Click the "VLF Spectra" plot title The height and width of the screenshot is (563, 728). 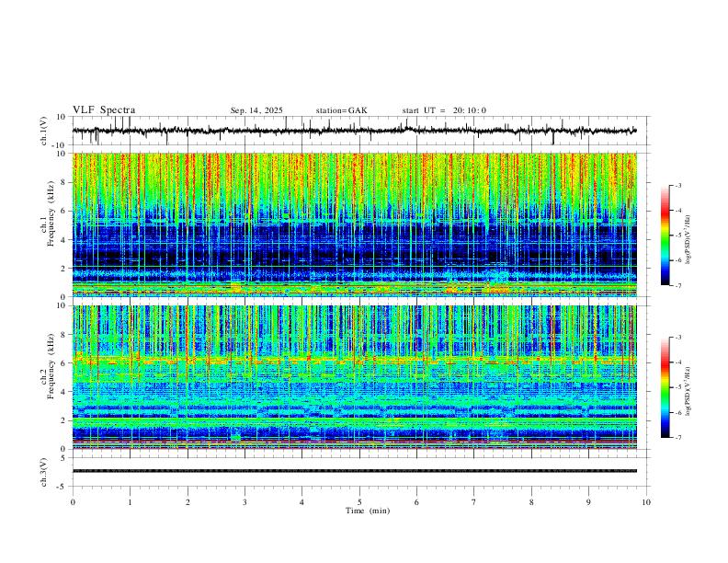tap(104, 110)
